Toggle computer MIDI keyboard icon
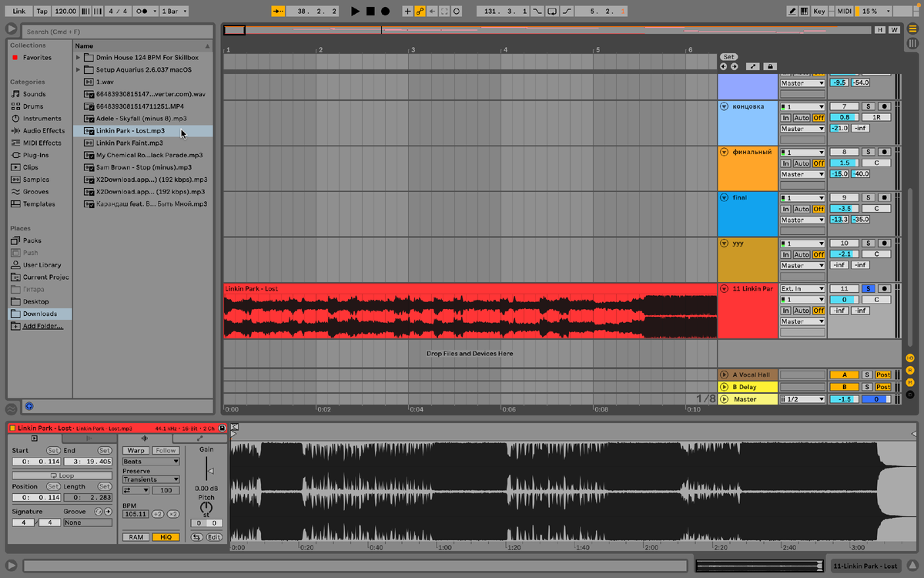The height and width of the screenshot is (578, 924). [805, 12]
